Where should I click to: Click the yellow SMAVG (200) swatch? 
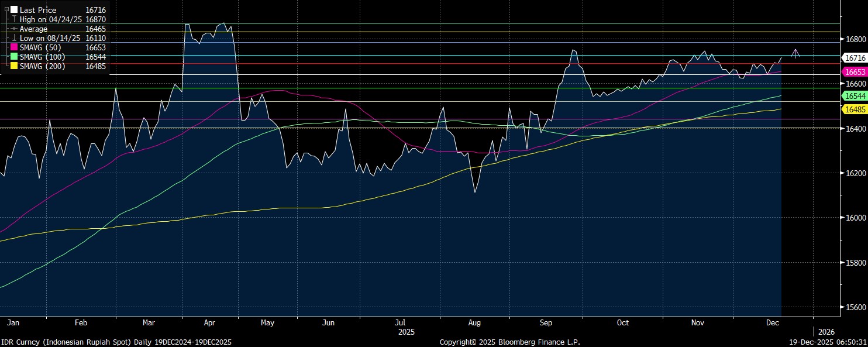click(x=14, y=66)
